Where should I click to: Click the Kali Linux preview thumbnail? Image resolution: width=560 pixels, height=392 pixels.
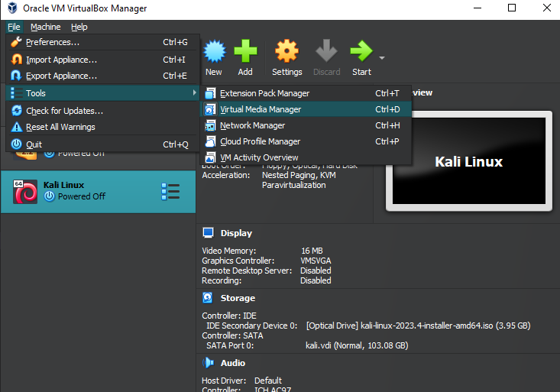[x=468, y=162]
